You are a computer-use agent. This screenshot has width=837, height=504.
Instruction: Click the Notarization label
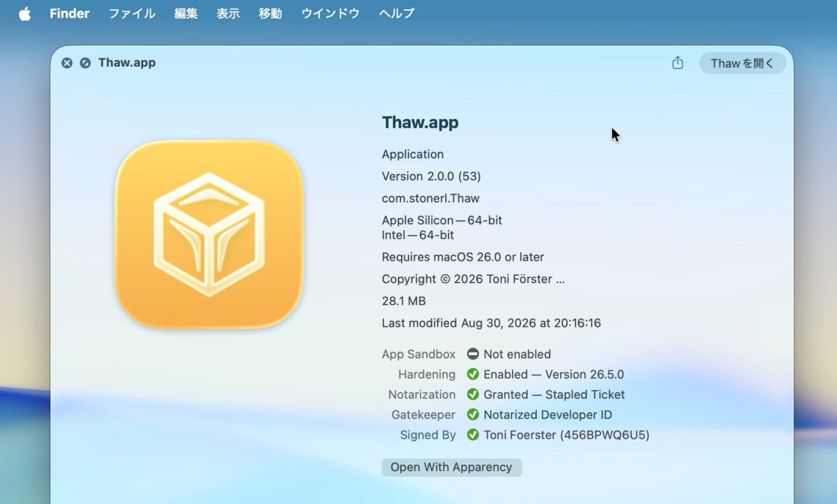point(422,395)
